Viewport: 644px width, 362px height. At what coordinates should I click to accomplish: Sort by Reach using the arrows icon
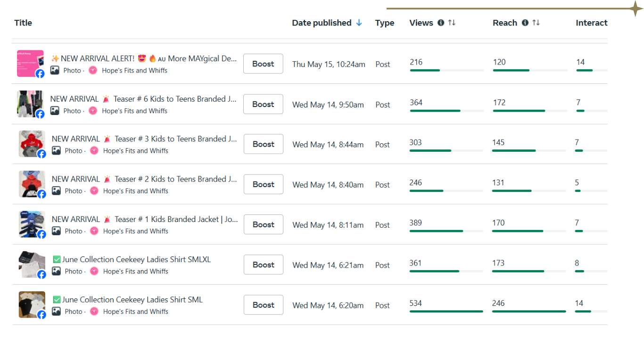click(x=536, y=23)
